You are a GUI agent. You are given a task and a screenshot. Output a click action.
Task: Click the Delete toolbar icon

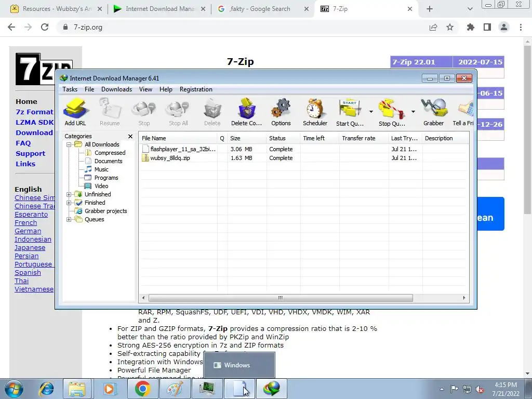(212, 112)
